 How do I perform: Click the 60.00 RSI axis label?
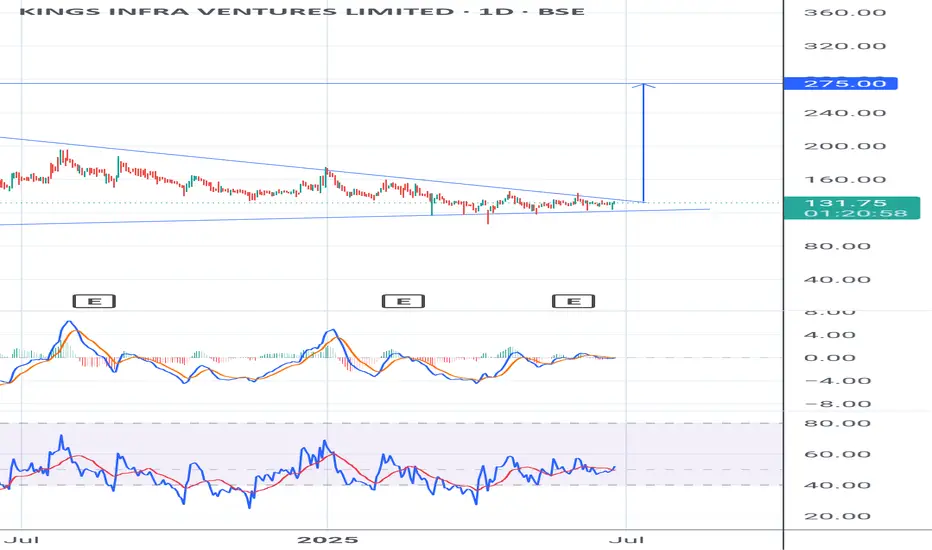[x=837, y=454]
